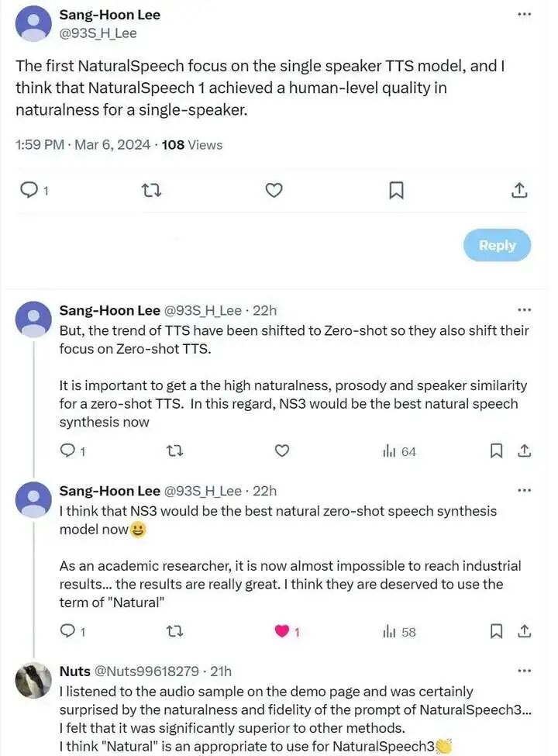The image size is (558, 756).
Task: Open the more options menu on main tweet
Action: (524, 14)
